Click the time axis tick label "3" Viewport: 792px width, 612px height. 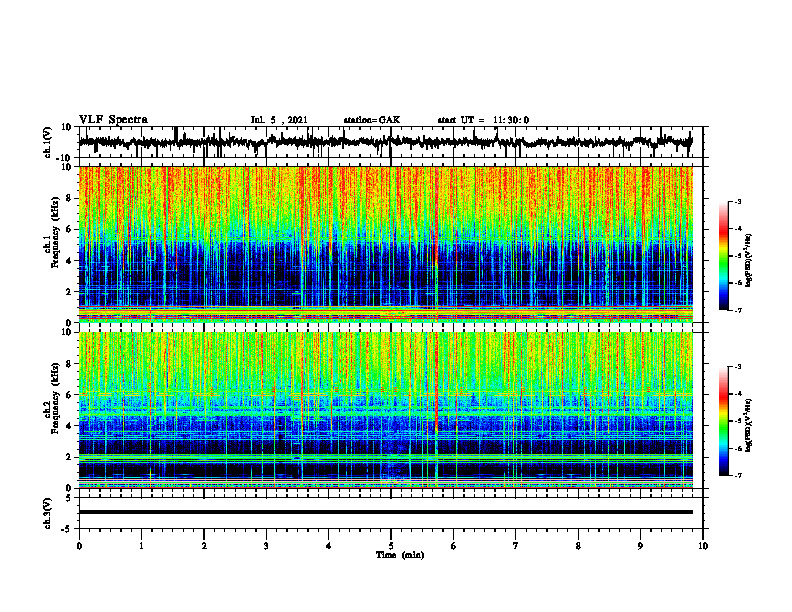(x=266, y=546)
